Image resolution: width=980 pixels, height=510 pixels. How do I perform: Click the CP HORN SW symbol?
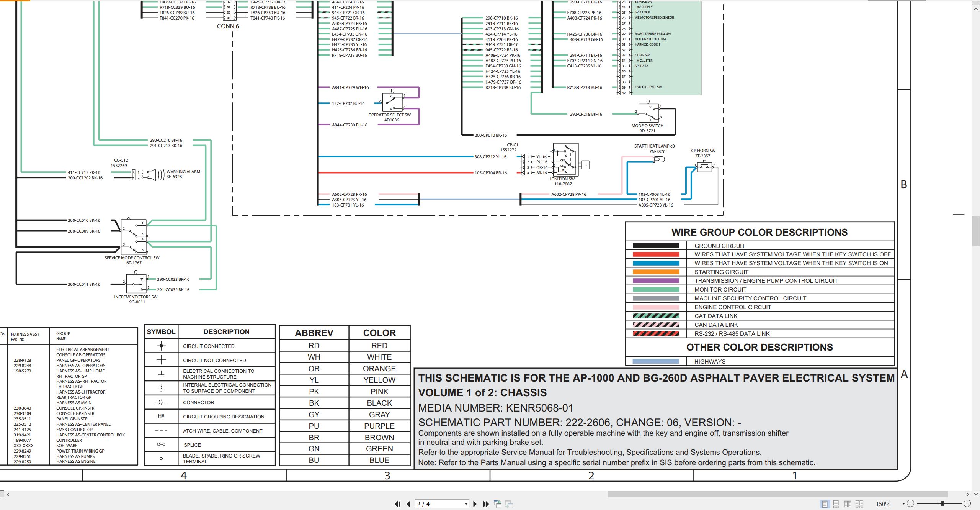coord(704,166)
